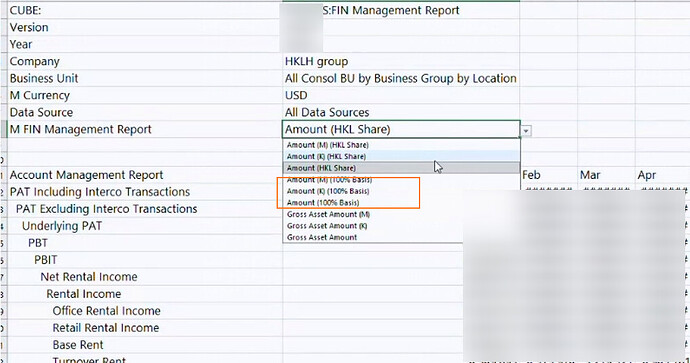The width and height of the screenshot is (690, 363).
Task: Click the 'USD' currency cell
Action: [401, 95]
